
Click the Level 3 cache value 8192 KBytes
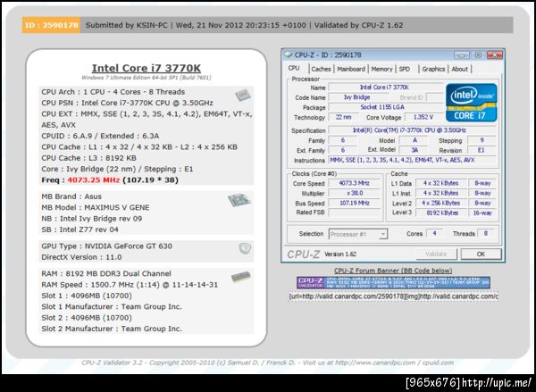(440, 213)
